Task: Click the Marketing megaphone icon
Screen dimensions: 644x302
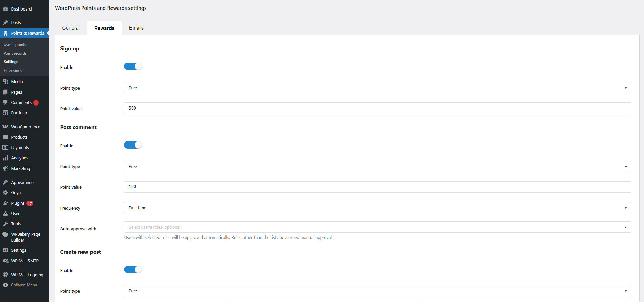Action: [5, 168]
